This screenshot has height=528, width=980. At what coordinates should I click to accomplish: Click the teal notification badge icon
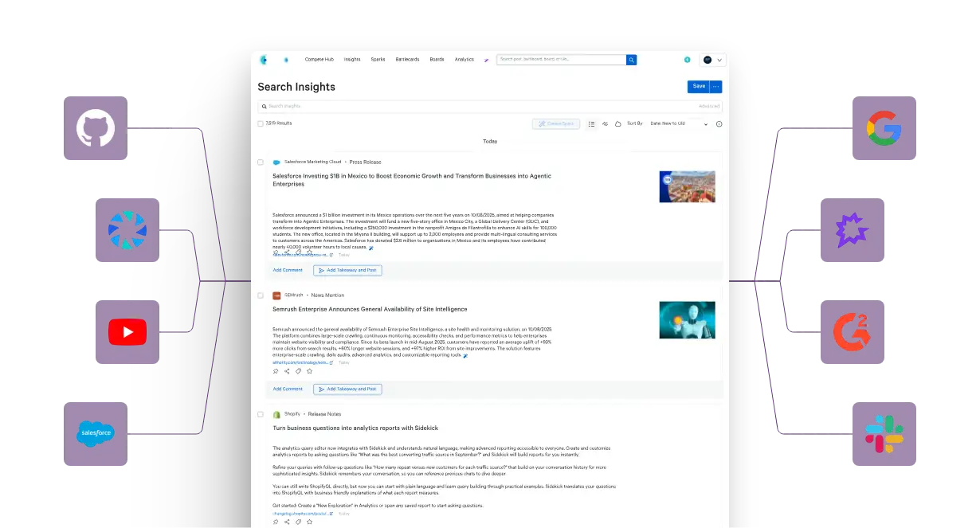pyautogui.click(x=687, y=60)
